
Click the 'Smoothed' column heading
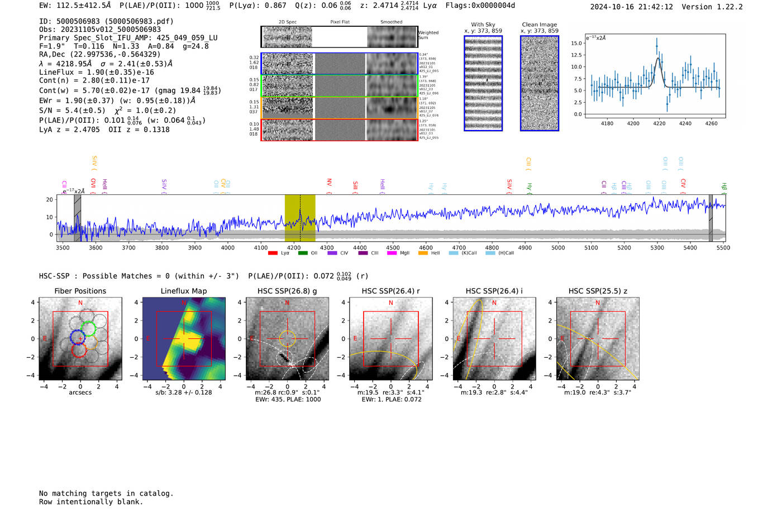pos(392,22)
